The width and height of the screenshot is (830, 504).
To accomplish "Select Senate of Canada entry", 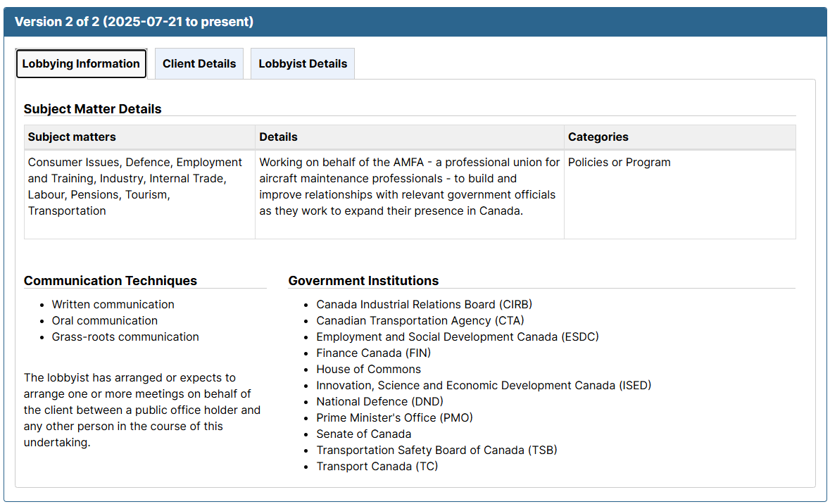I will pyautogui.click(x=364, y=434).
